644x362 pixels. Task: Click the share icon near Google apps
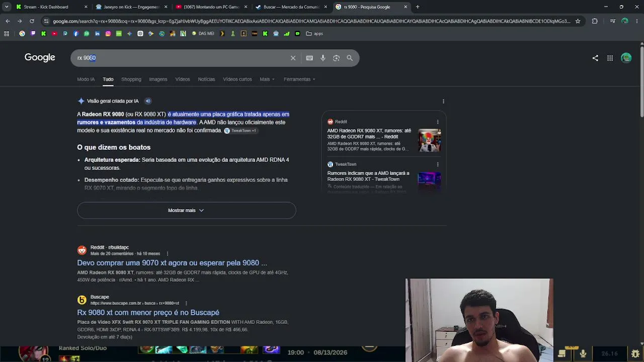(595, 58)
